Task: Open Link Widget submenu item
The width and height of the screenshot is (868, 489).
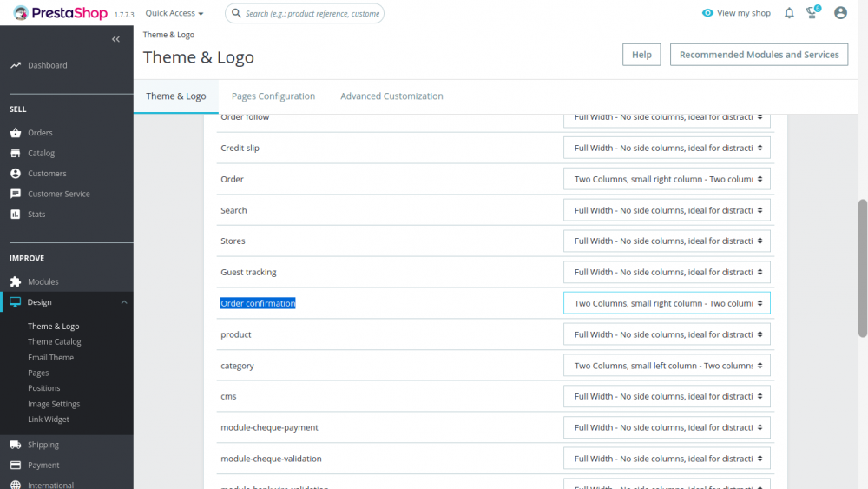Action: tap(49, 420)
